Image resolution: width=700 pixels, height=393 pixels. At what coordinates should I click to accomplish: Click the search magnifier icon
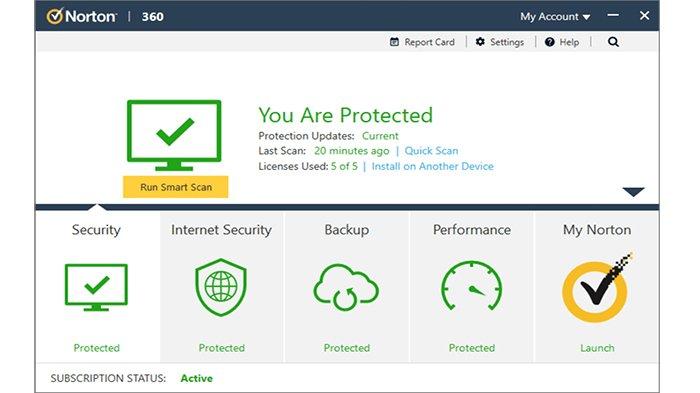[x=613, y=42]
